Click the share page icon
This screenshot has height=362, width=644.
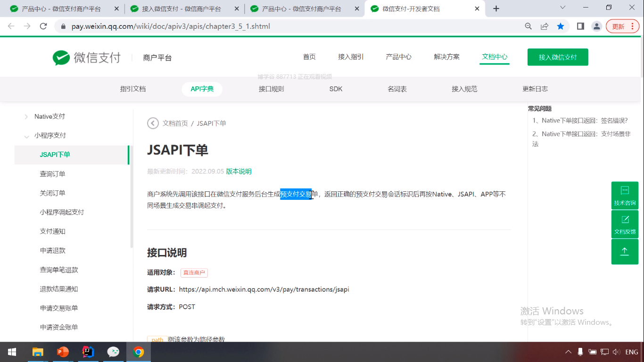point(545,26)
